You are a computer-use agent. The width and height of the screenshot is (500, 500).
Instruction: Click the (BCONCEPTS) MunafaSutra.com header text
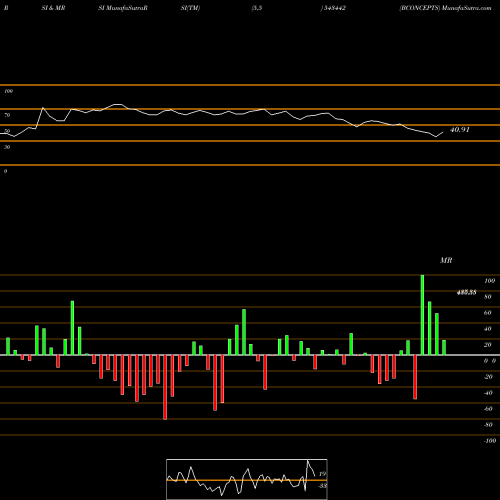click(x=445, y=8)
